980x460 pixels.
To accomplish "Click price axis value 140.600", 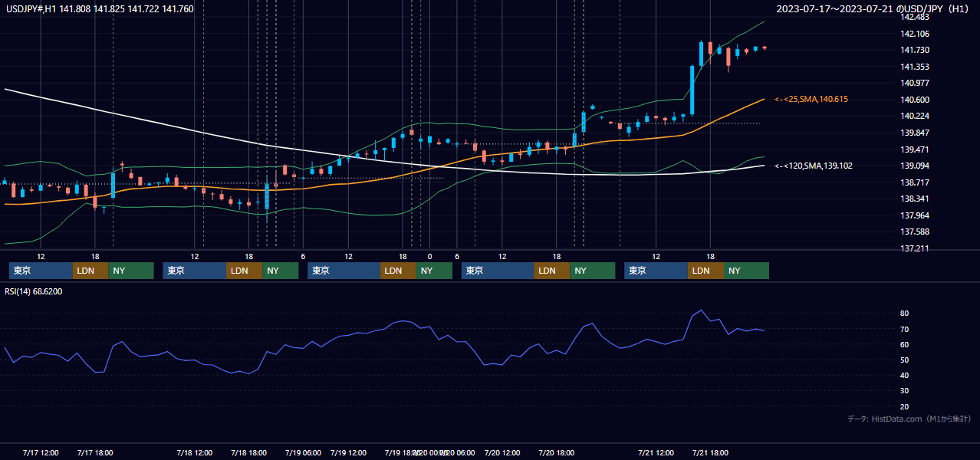I will pos(915,100).
